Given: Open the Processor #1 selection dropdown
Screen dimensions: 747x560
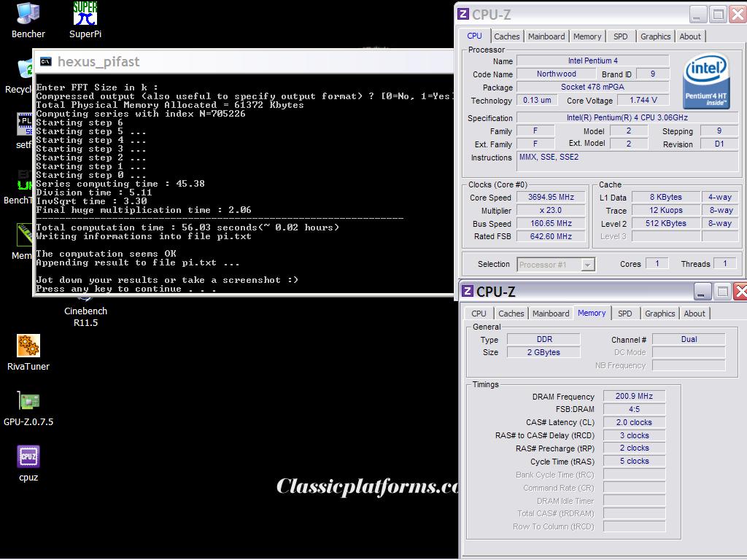Looking at the screenshot, I should point(555,264).
